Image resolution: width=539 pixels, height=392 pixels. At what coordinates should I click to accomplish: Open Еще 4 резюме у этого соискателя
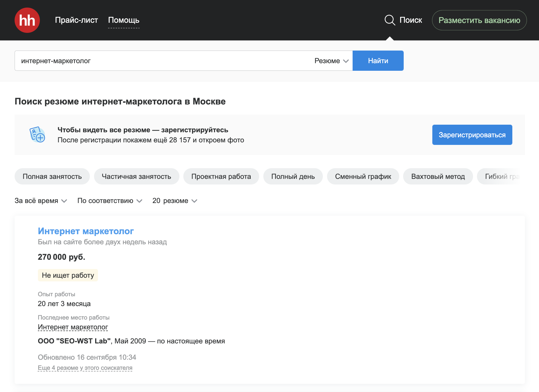(85, 368)
